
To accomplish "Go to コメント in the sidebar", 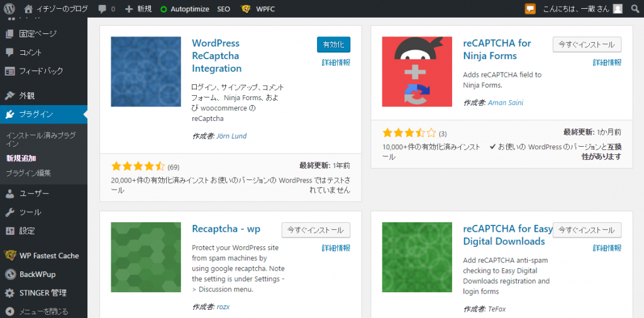I will 30,52.
